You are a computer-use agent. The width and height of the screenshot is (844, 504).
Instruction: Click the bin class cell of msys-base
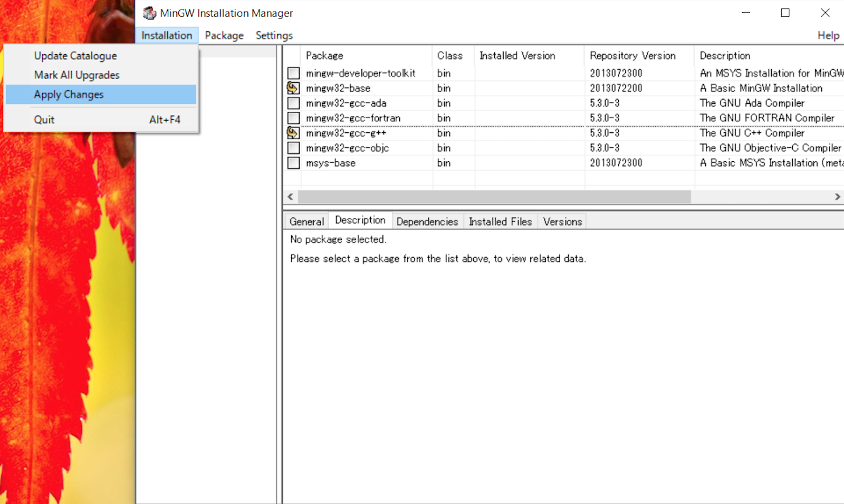tap(444, 163)
